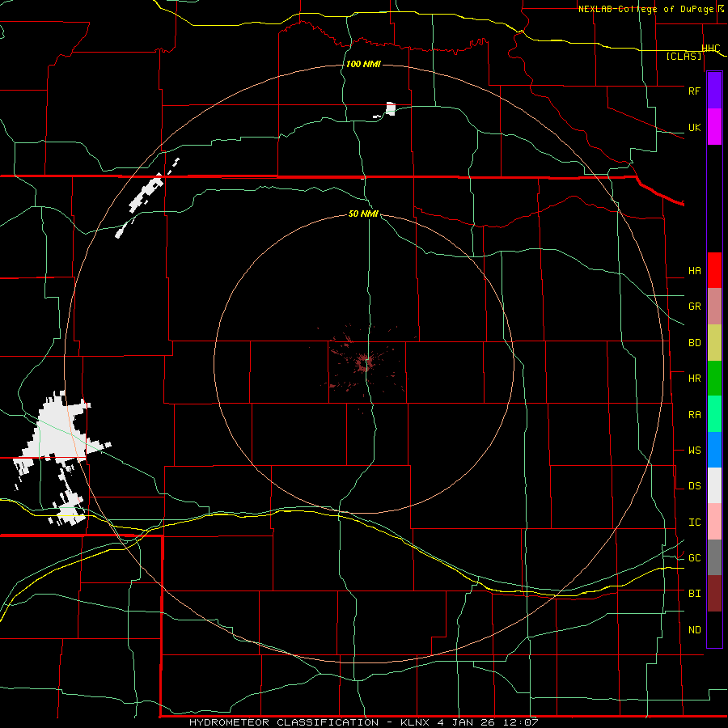The image size is (728, 728).
Task: Click the pink IC legend swatch
Action: 714,522
